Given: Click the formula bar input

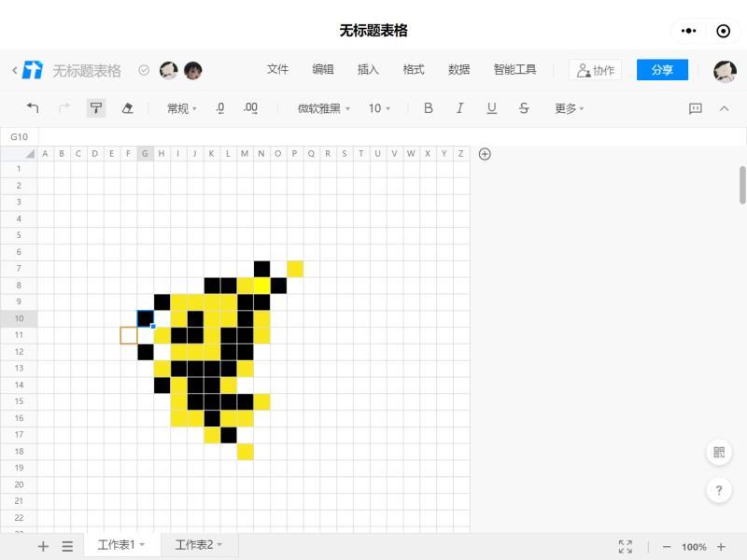Looking at the screenshot, I should pyautogui.click(x=392, y=136).
